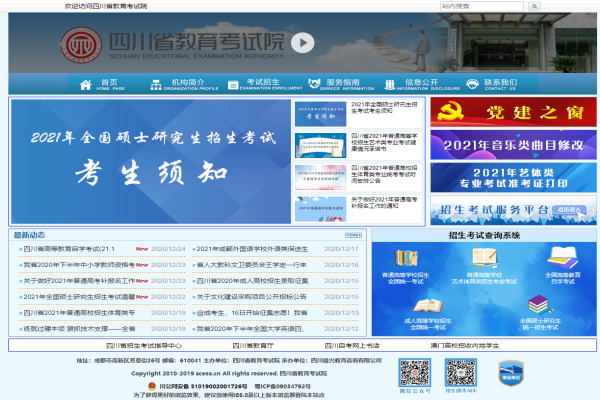Open the 2021年音乐类曲目修改 banner
Image resolution: width=600 pixels, height=400 pixels.
tap(514, 145)
